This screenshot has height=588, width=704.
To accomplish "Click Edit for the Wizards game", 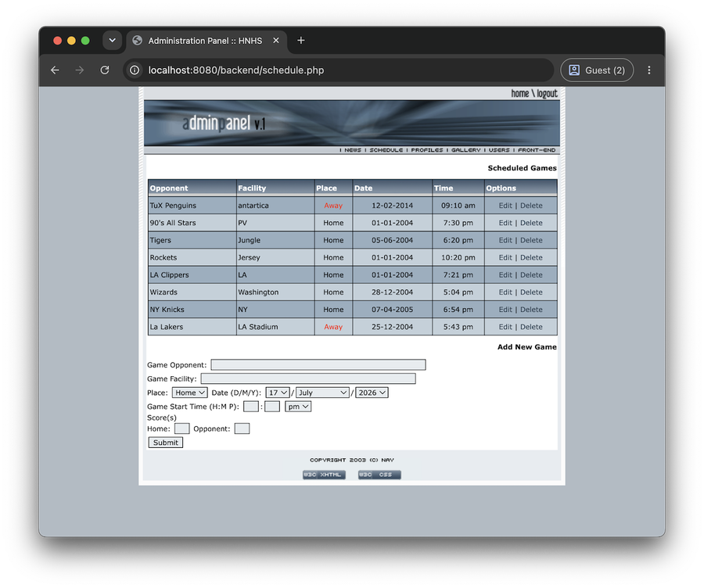I will click(x=505, y=292).
